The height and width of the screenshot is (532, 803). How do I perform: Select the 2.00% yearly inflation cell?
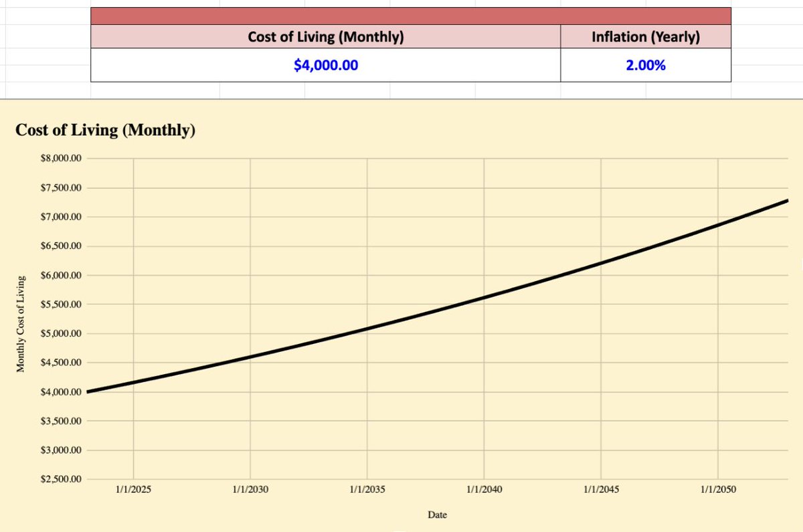[x=646, y=65]
